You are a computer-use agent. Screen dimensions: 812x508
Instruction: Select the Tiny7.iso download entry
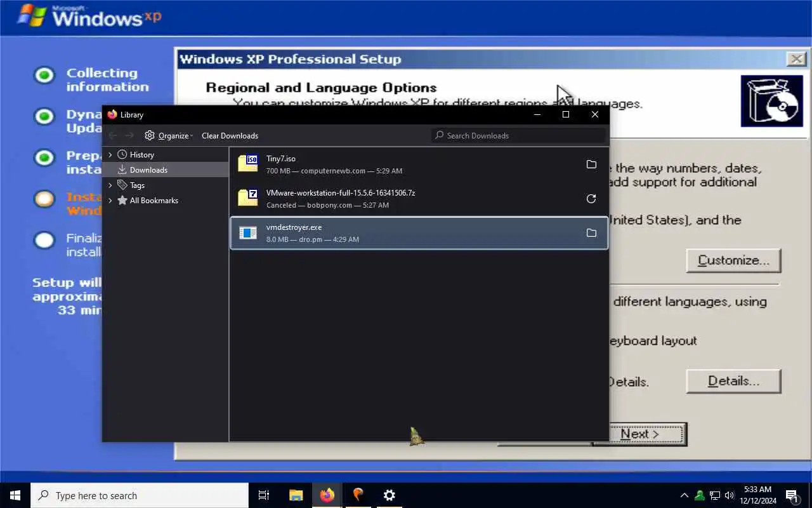tap(419, 164)
